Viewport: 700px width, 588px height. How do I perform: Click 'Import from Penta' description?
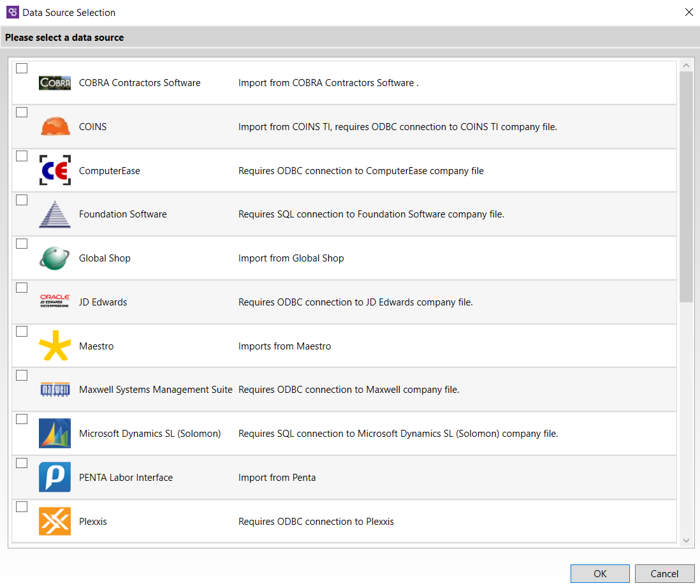(277, 478)
